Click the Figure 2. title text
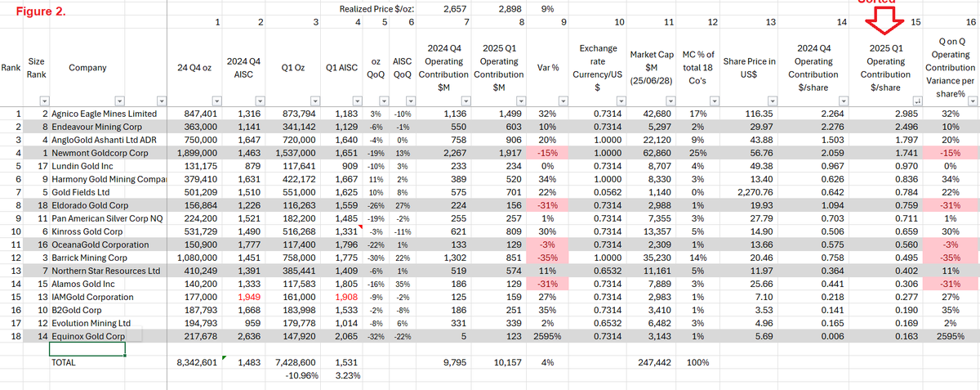 (x=40, y=13)
